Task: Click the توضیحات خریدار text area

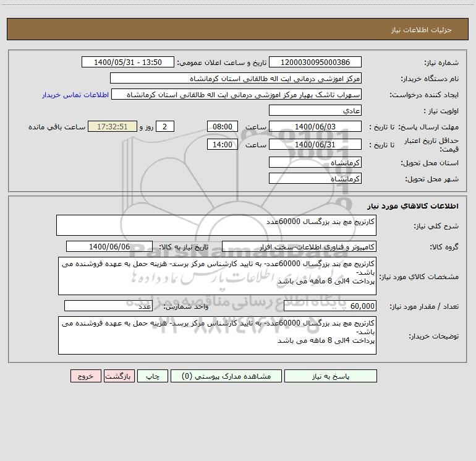Action: point(217,335)
